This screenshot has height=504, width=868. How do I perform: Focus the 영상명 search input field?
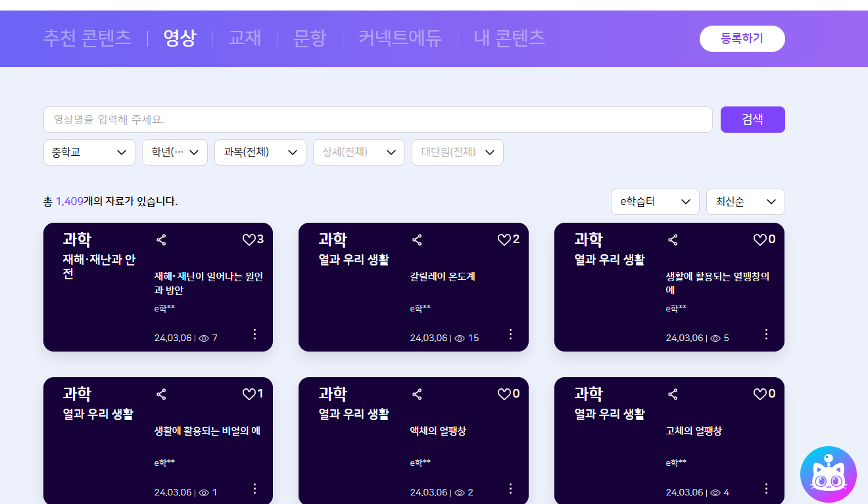(377, 120)
